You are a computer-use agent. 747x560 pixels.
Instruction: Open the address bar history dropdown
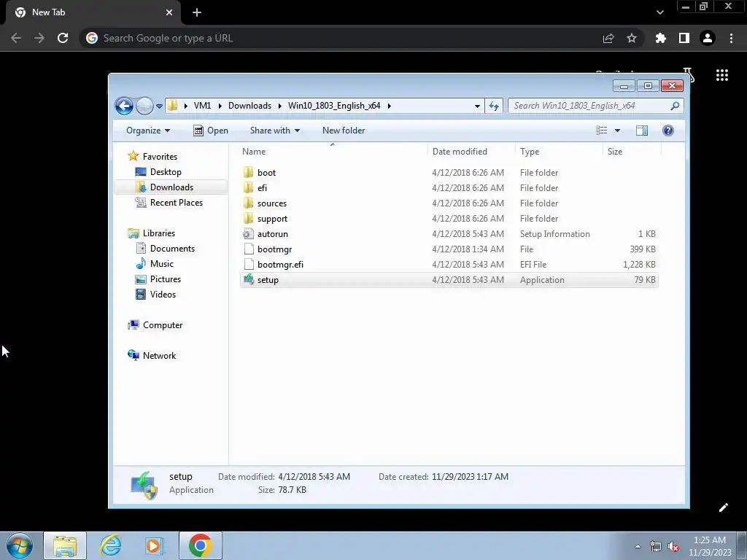[477, 106]
